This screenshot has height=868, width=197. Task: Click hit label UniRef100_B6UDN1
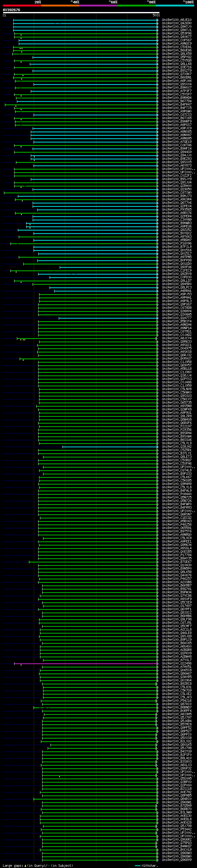pyautogui.click(x=177, y=78)
